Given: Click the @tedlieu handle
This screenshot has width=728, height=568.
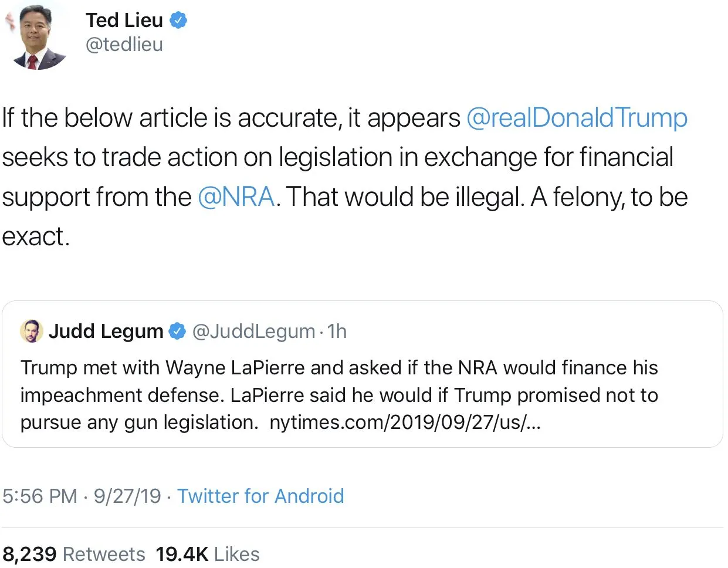Looking at the screenshot, I should 124,45.
